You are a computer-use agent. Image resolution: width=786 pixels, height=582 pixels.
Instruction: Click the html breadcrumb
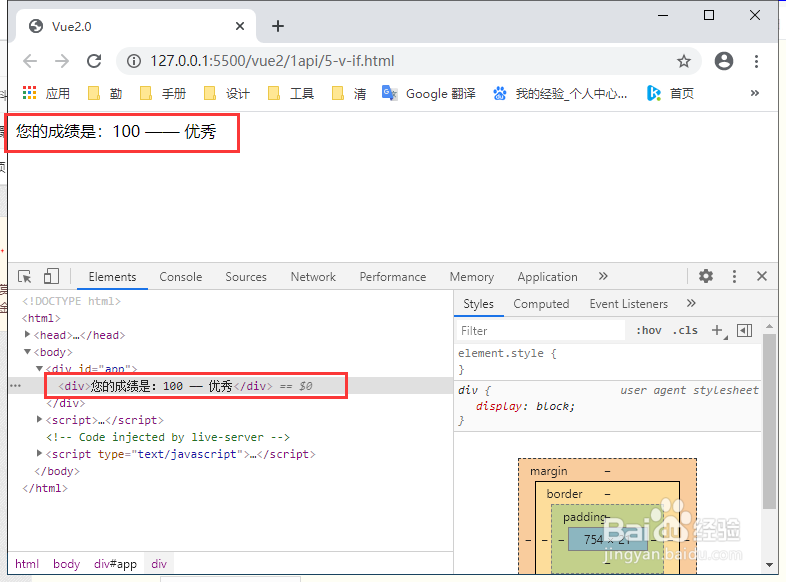coord(27,564)
